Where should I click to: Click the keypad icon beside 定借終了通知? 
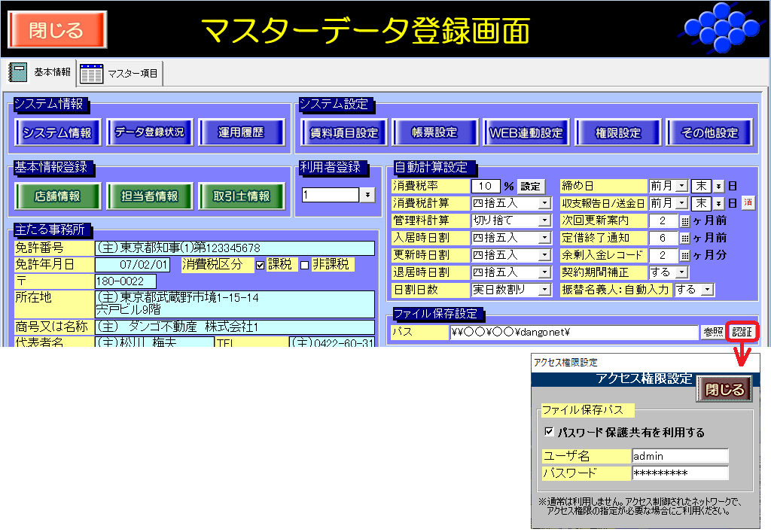(684, 239)
